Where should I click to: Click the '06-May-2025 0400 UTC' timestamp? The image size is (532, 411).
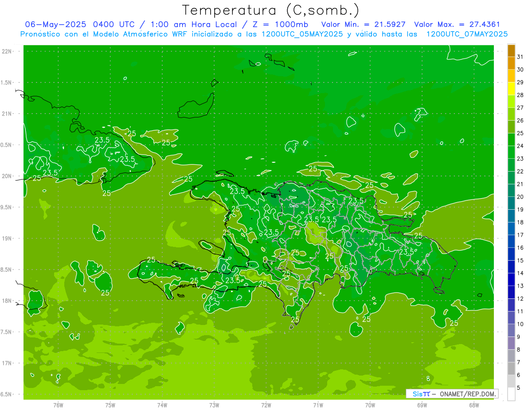(x=81, y=24)
